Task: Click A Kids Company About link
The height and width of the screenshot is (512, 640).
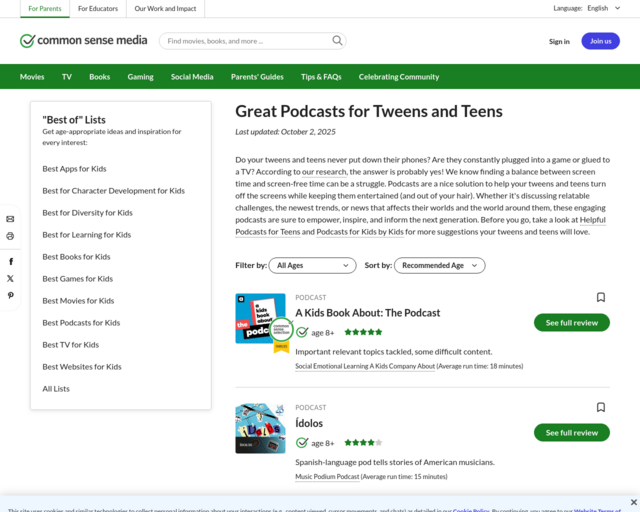Action: (x=402, y=366)
